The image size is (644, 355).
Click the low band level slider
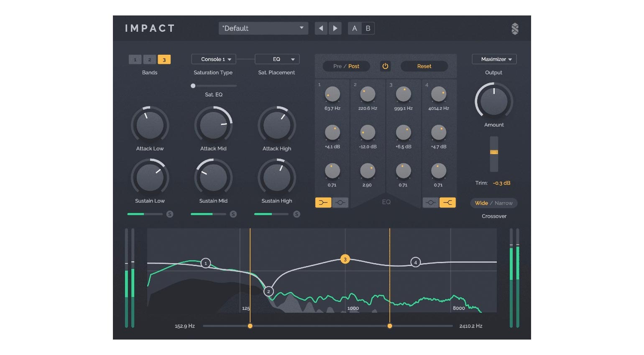pos(145,214)
